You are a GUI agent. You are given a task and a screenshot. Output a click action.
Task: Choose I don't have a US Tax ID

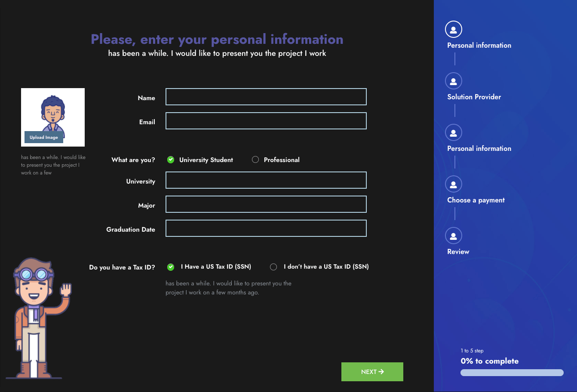[273, 267]
